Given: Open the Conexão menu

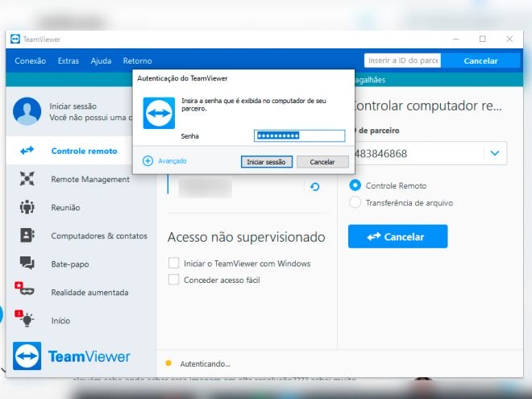Looking at the screenshot, I should pyautogui.click(x=30, y=60).
